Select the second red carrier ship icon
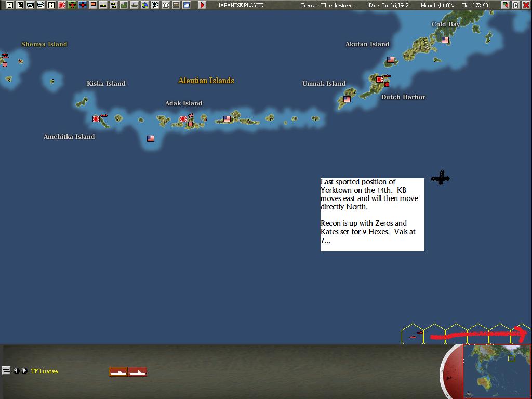Image resolution: width=532 pixels, height=399 pixels. pos(138,372)
